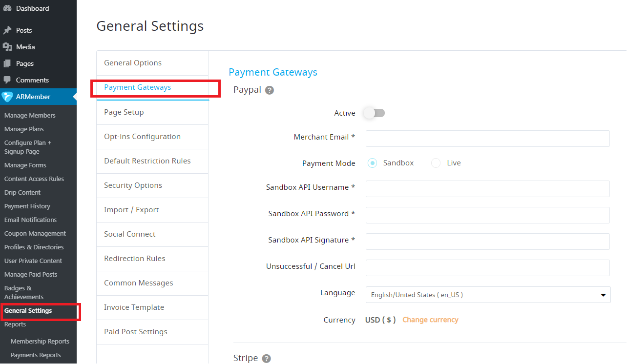
Task: Open the Stripe help question icon
Action: click(x=266, y=359)
